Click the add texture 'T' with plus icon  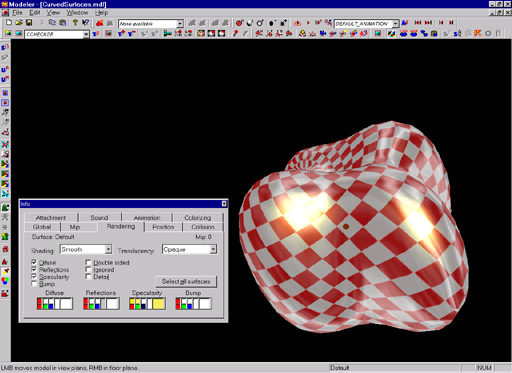tap(121, 33)
